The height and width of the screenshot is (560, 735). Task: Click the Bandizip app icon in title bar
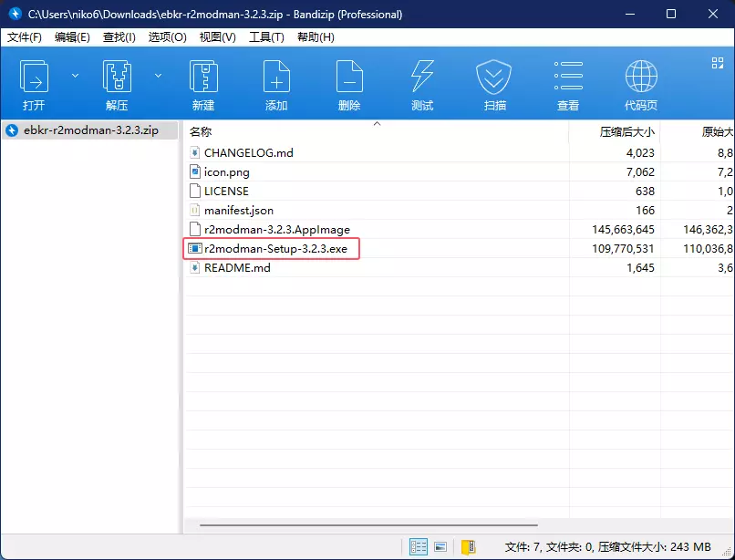[15, 14]
